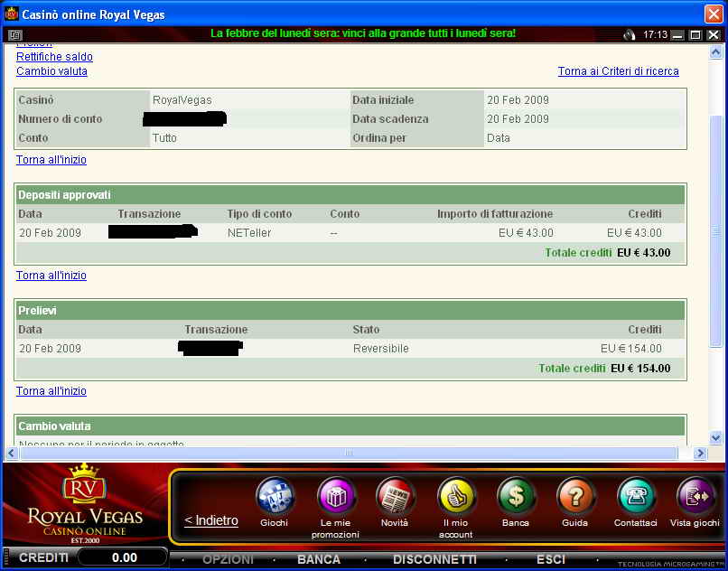Viewport: 728px width, 571px height.
Task: Select ESCI in the bottom bar
Action: [x=551, y=559]
